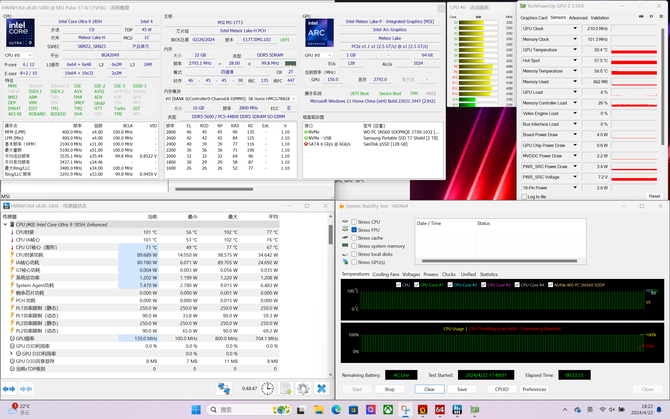
Task: Click HWiNFO blue X close-sensors icon
Action: (321, 389)
